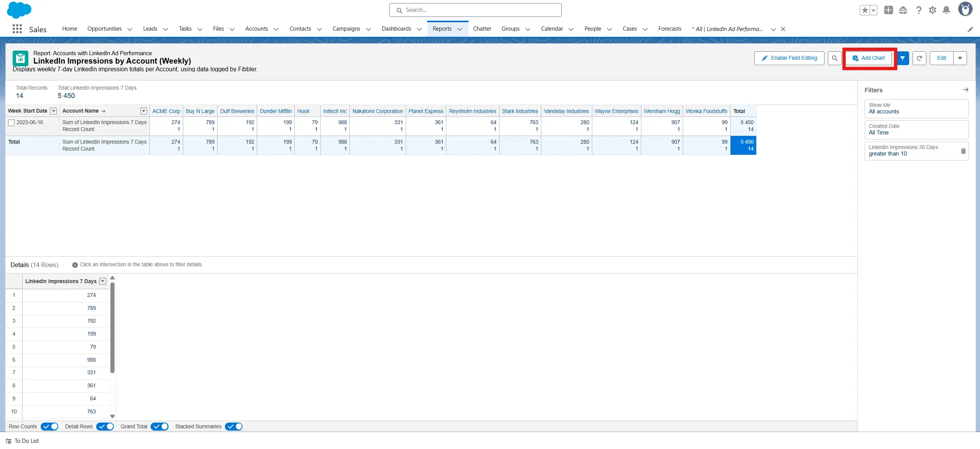Toggle the blue filter funnel icon
This screenshot has width=980, height=449.
(x=903, y=58)
